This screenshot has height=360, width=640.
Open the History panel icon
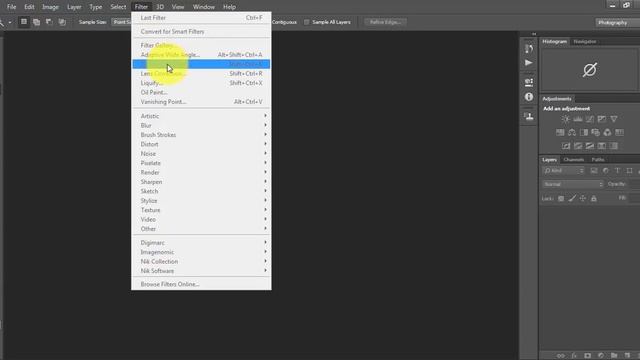[529, 49]
